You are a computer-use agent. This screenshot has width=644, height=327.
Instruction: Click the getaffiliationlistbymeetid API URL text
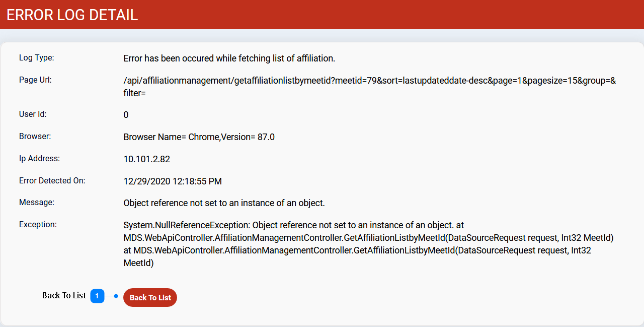click(370, 87)
